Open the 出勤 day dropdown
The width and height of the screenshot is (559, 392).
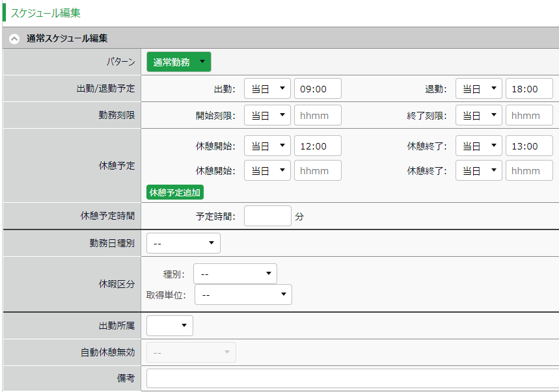pyautogui.click(x=267, y=89)
